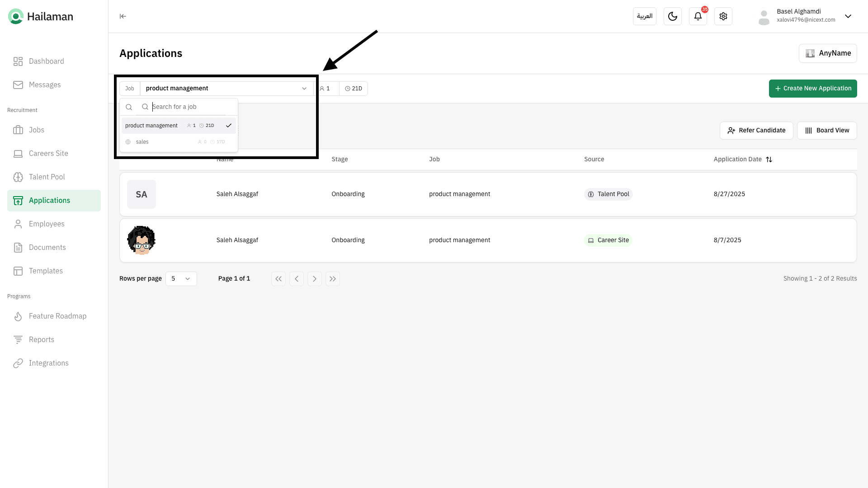Open Integrations link icon
The height and width of the screenshot is (488, 868).
(18, 363)
